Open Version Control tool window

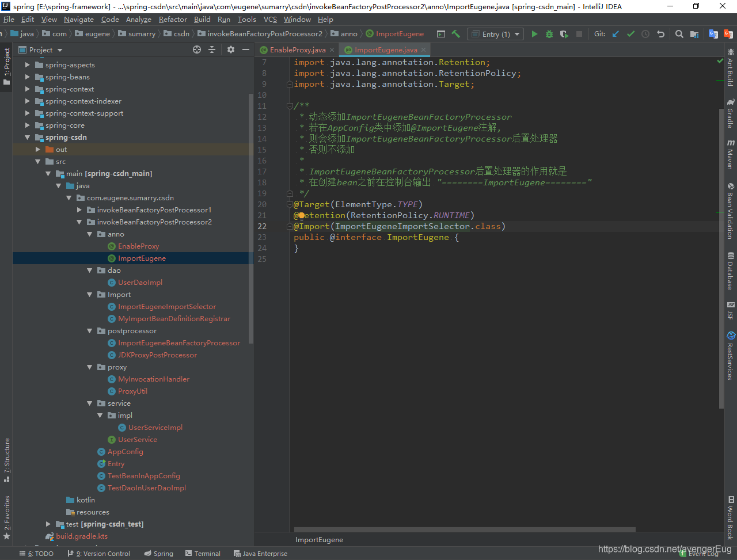coord(98,554)
